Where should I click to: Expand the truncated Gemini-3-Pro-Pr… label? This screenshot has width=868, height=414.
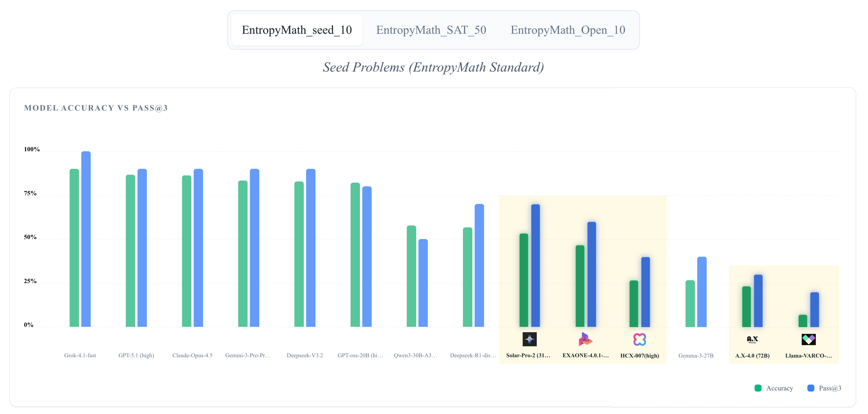pyautogui.click(x=248, y=355)
